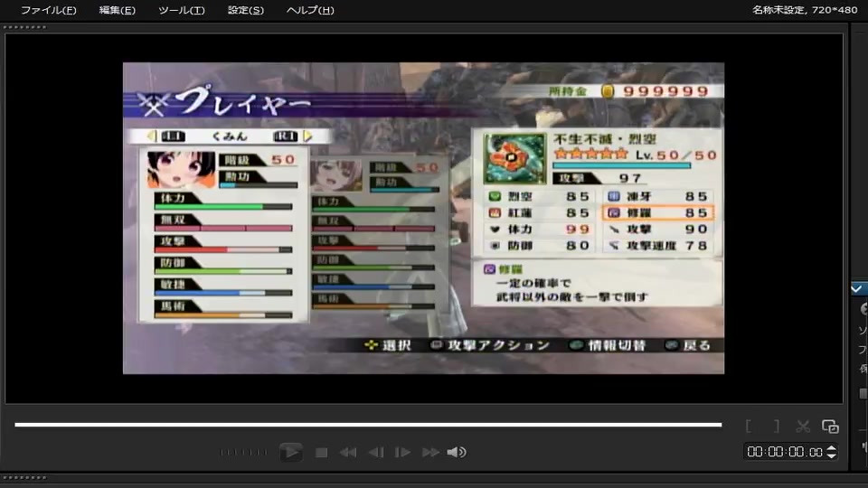868x488 pixels.
Task: Set mark-out with the right bracket icon
Action: point(777,426)
